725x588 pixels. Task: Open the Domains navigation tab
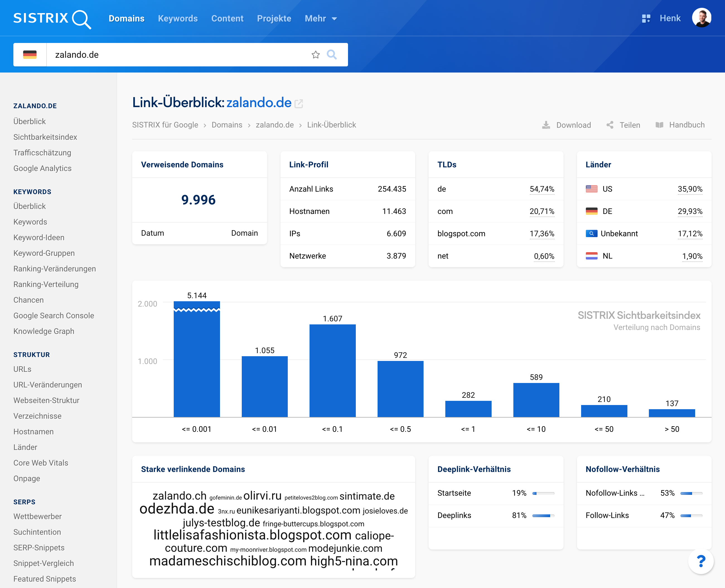(127, 19)
